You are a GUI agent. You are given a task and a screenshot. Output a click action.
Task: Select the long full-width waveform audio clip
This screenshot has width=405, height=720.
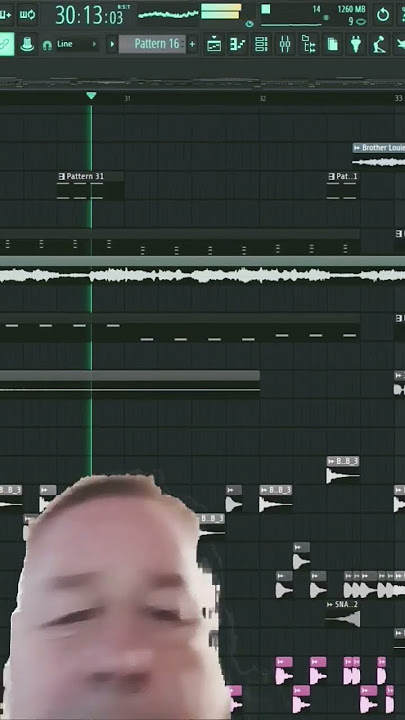(202, 271)
